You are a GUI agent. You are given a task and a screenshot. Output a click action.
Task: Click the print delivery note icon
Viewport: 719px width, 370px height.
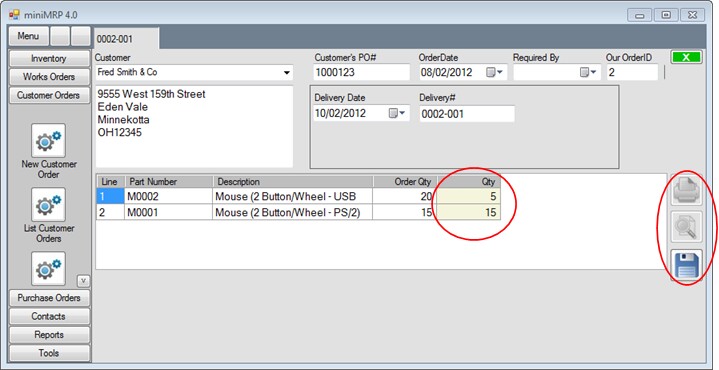point(686,190)
